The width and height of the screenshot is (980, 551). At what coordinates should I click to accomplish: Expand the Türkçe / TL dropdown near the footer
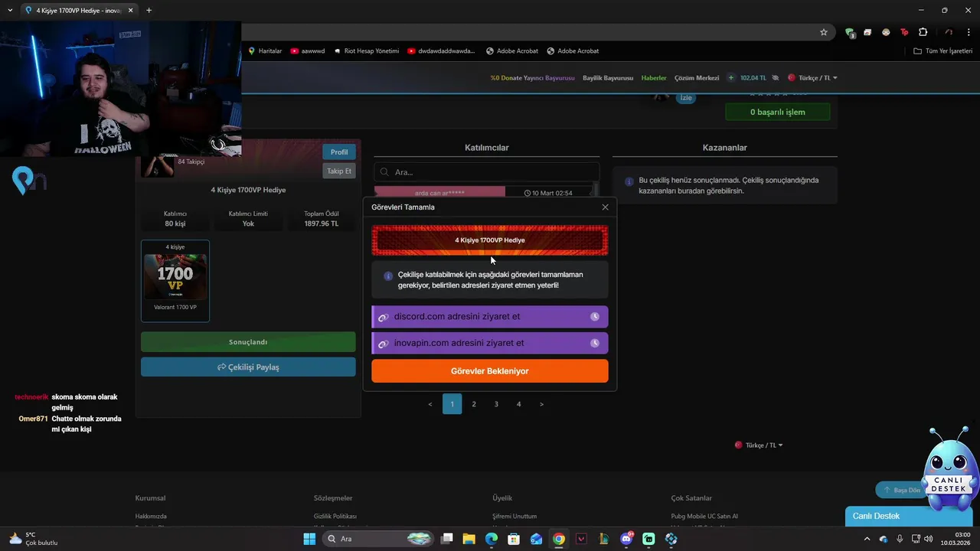(759, 445)
